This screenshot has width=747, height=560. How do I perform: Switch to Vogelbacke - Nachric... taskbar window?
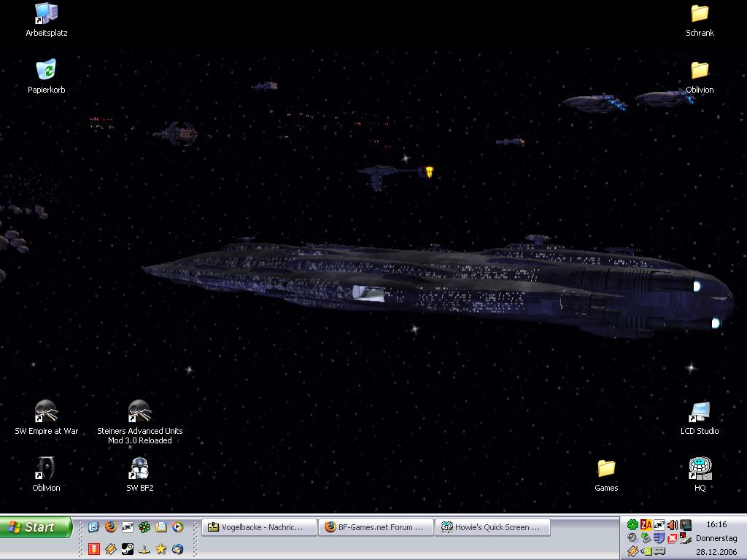click(x=259, y=527)
